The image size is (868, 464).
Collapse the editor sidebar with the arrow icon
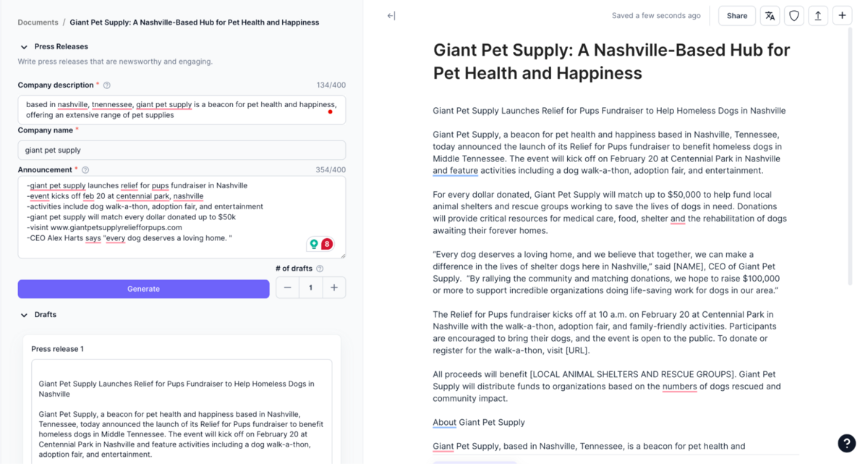390,15
